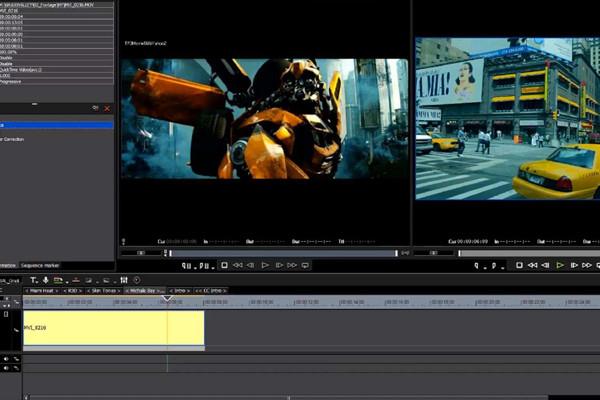Screen dimensions: 600x400
Task: Click the monitor output icon in left player
Action: [305, 265]
